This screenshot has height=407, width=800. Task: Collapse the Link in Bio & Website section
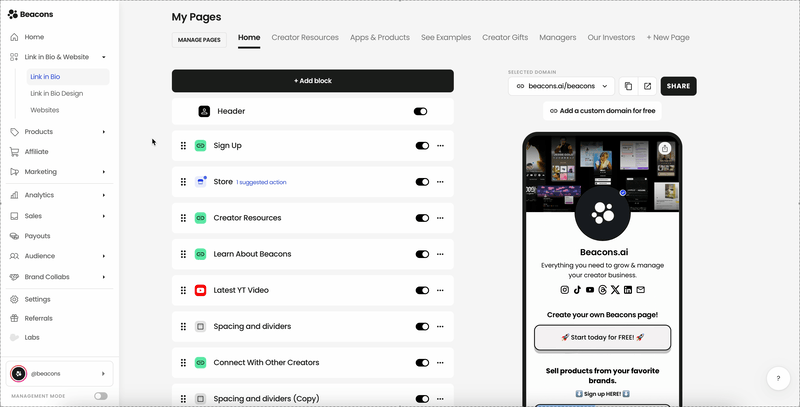104,57
